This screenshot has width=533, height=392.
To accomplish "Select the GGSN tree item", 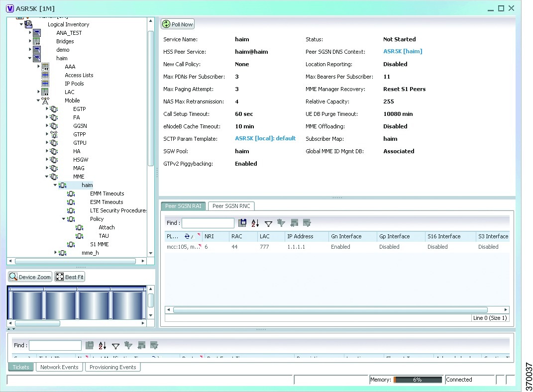I will [x=80, y=126].
